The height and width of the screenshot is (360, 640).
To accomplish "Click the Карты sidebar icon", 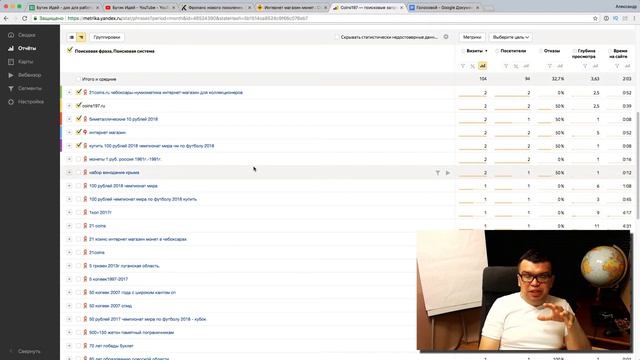I will click(11, 62).
